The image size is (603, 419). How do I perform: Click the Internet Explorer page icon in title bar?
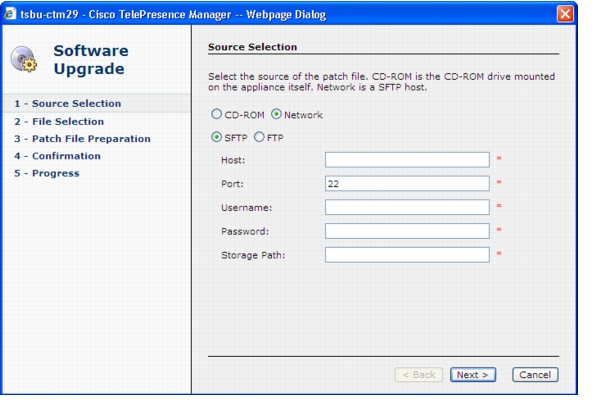(x=10, y=14)
